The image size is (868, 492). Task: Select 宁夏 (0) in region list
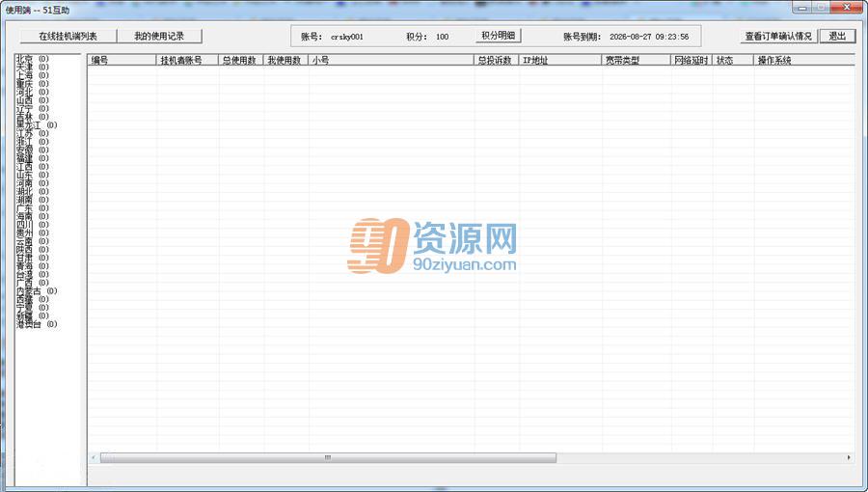pyautogui.click(x=32, y=308)
